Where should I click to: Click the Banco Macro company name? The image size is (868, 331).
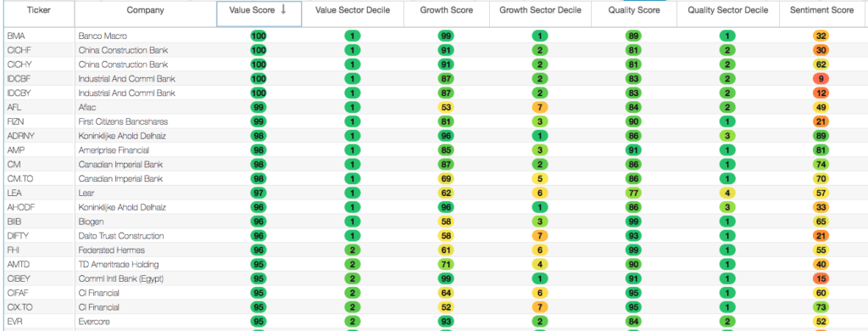point(103,36)
